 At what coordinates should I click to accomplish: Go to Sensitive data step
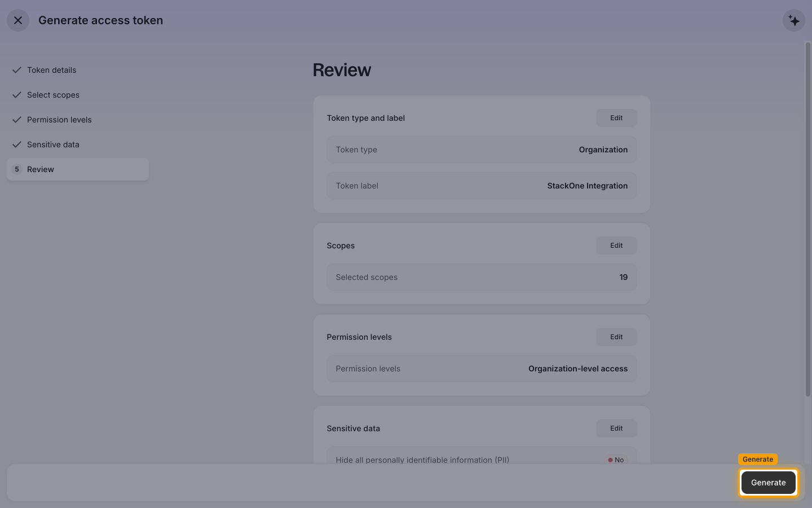pos(78,144)
